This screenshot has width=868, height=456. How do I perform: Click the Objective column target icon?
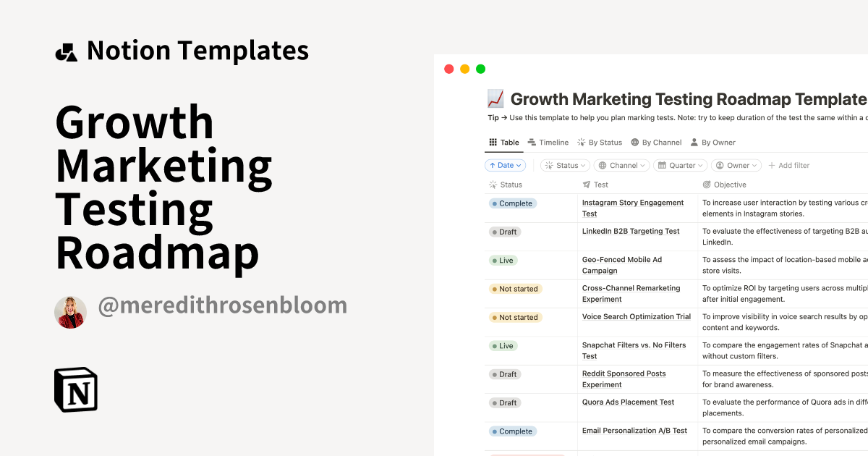click(707, 185)
